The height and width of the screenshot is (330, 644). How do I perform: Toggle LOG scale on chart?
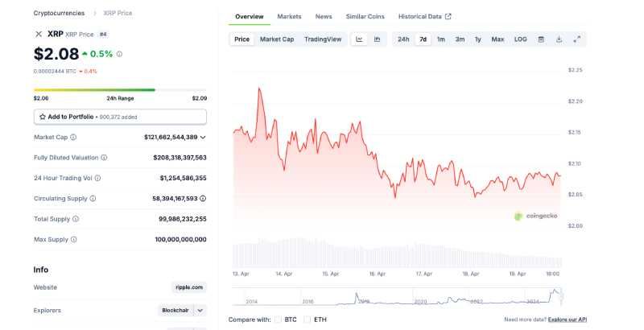pyautogui.click(x=520, y=39)
